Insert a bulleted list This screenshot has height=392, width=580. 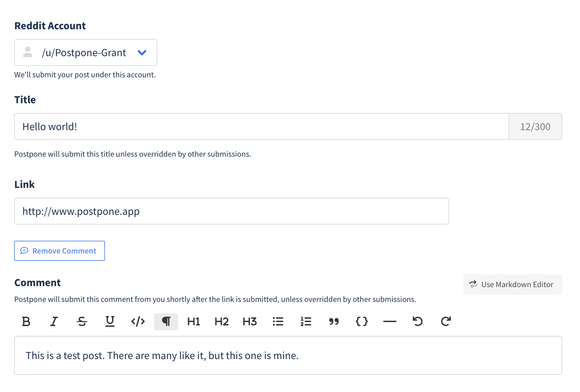(278, 322)
